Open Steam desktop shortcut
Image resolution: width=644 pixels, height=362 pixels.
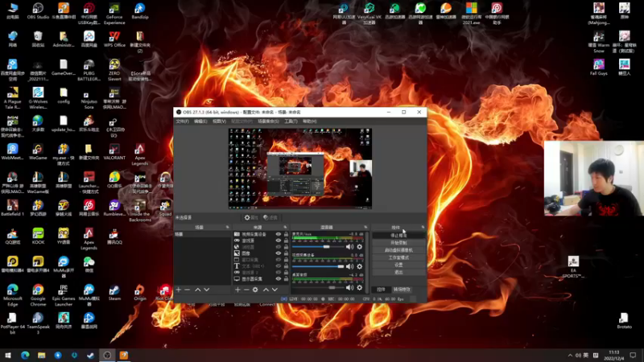[x=114, y=290]
